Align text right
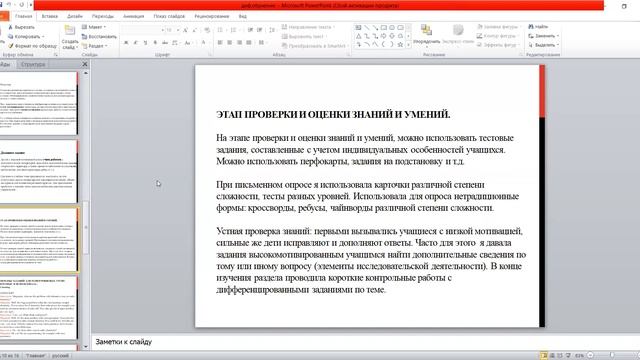 tap(240, 42)
